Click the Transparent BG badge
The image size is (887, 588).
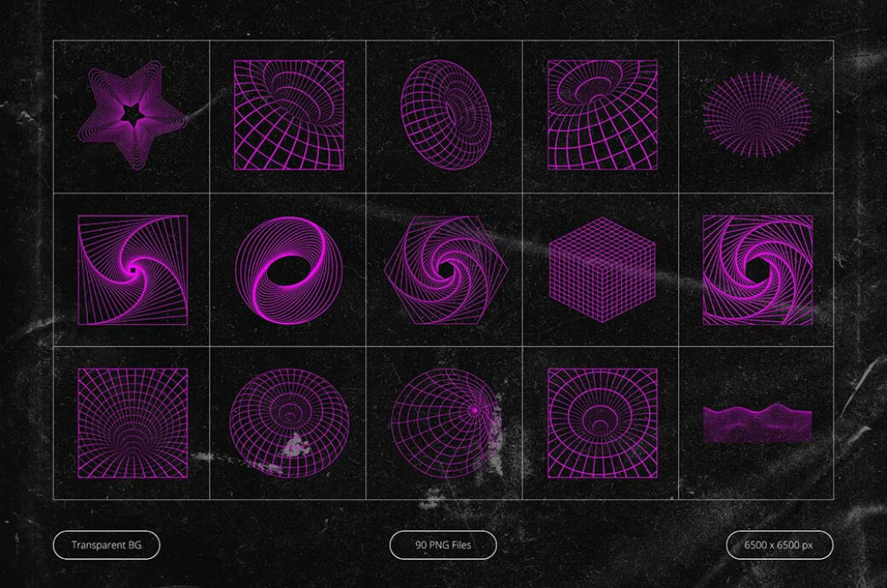click(x=107, y=543)
